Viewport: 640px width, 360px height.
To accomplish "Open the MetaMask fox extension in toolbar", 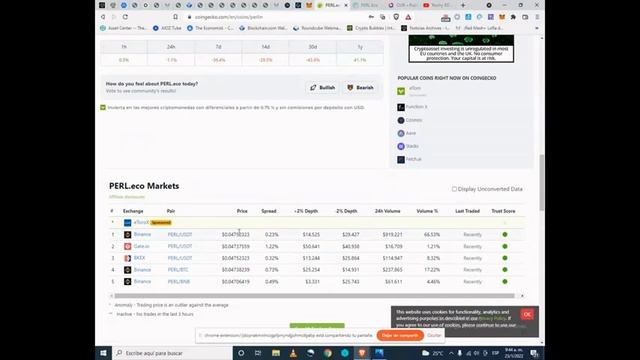I will coord(502,17).
